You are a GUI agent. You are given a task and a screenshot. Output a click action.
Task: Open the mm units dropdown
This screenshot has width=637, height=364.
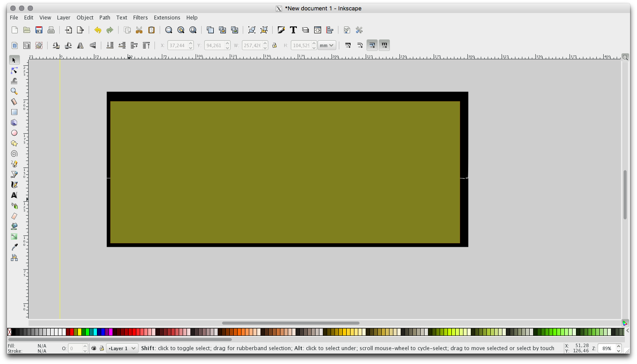[x=327, y=45]
